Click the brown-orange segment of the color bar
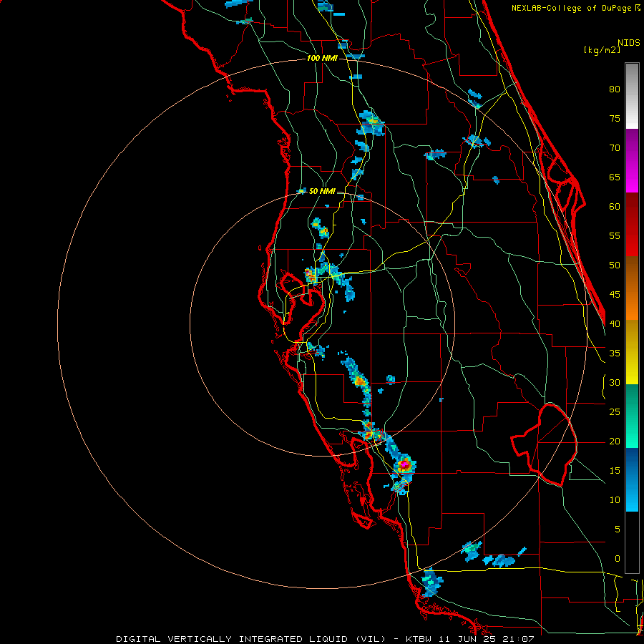 632,288
